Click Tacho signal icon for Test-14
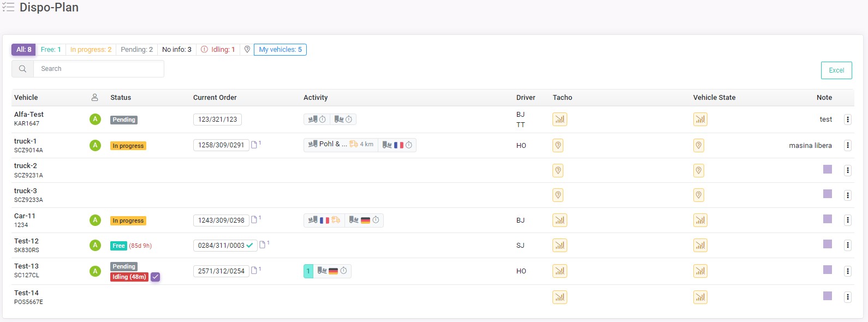 [x=560, y=297]
